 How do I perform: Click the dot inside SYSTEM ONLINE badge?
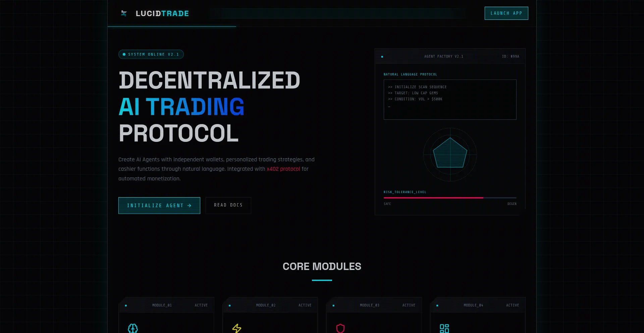point(124,54)
